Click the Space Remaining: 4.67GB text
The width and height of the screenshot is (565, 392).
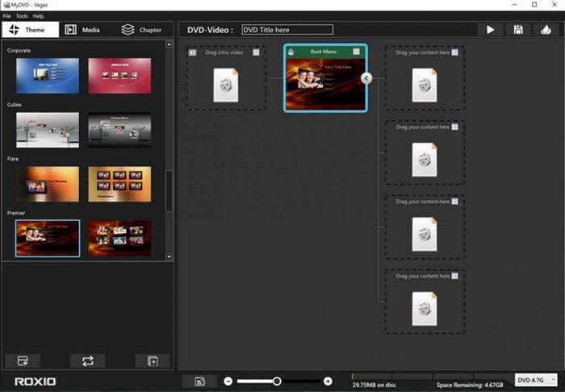(470, 386)
